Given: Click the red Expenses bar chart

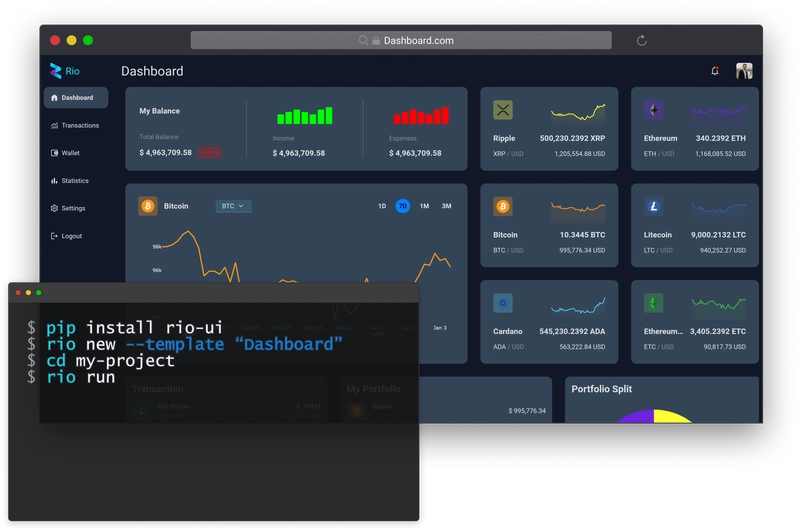Looking at the screenshot, I should point(421,116).
